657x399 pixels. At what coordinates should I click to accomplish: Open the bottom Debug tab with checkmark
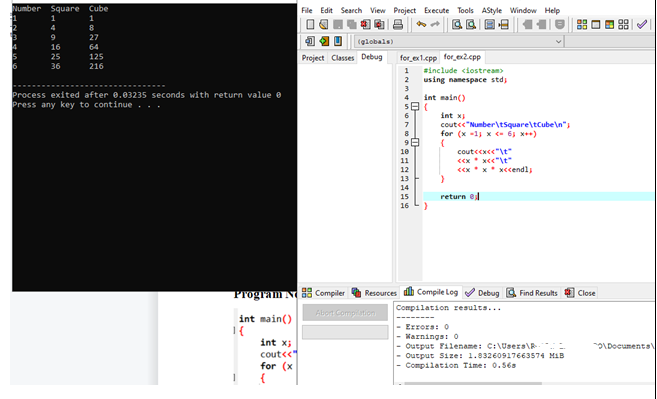tap(483, 293)
